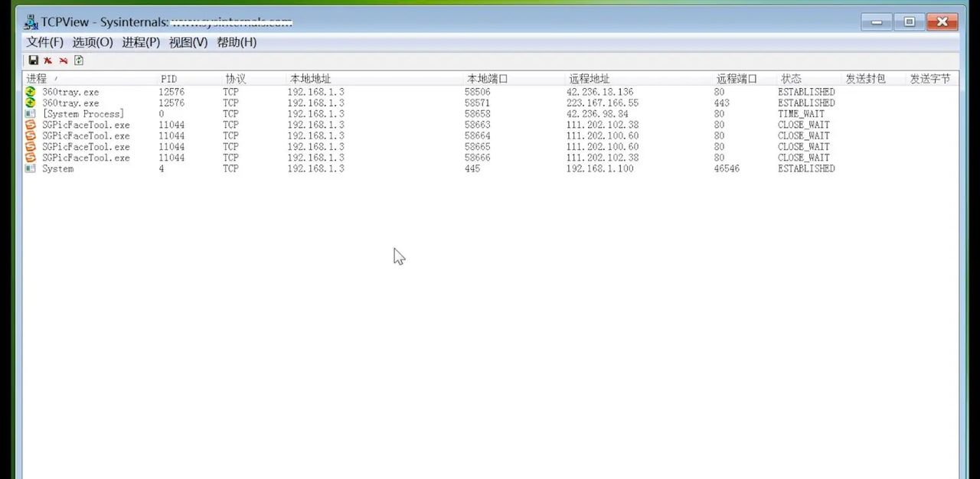This screenshot has height=479, width=980.
Task: Select the System process name text
Action: (x=57, y=168)
